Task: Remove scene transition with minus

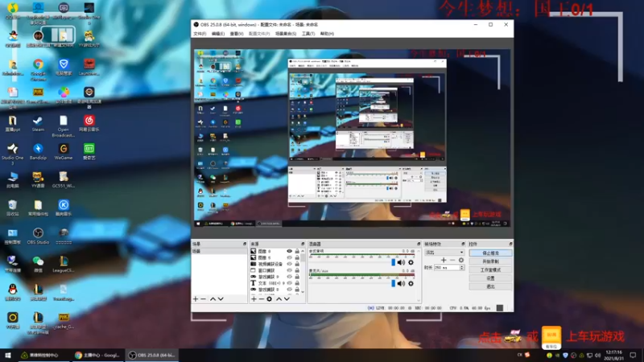Action: (452, 260)
